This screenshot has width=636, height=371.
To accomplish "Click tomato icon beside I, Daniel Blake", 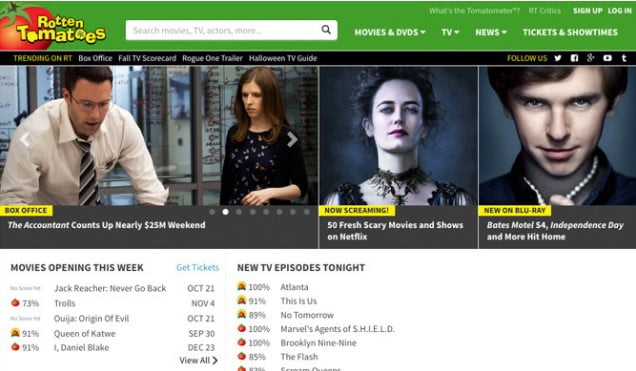I will (x=15, y=347).
